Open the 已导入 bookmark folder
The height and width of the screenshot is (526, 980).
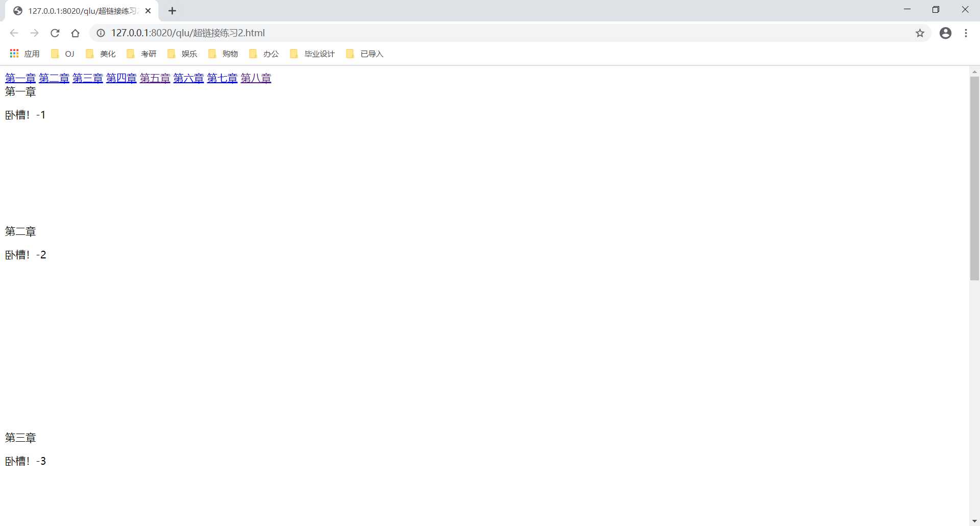[x=364, y=54]
